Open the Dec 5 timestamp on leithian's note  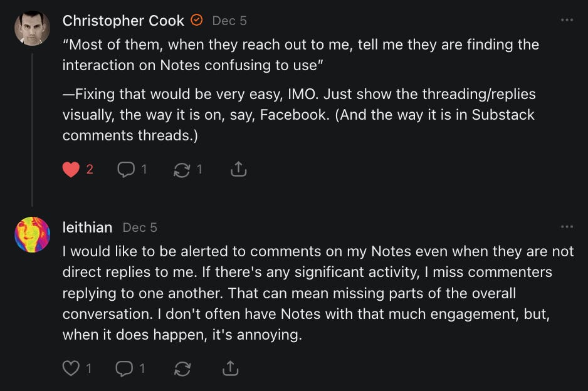pos(140,227)
